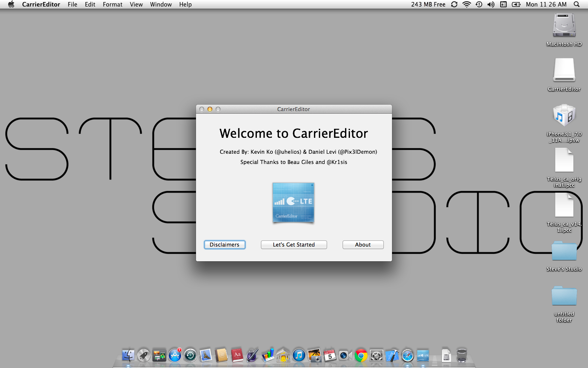
Task: Click the CarrierEditor LTE logo image
Action: (x=293, y=203)
